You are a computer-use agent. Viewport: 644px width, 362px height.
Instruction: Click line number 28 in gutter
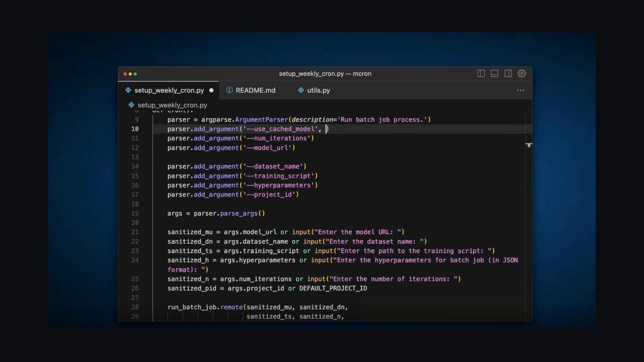click(x=135, y=307)
